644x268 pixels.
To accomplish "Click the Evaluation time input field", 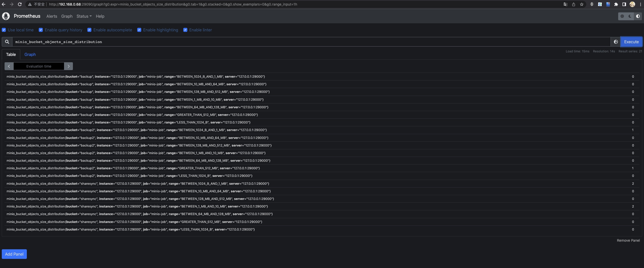I will coord(39,66).
